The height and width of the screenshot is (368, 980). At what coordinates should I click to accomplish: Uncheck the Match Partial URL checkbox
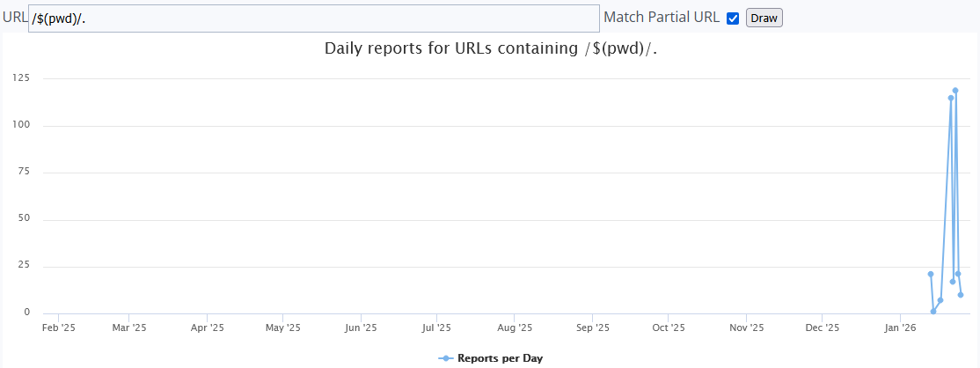click(733, 18)
